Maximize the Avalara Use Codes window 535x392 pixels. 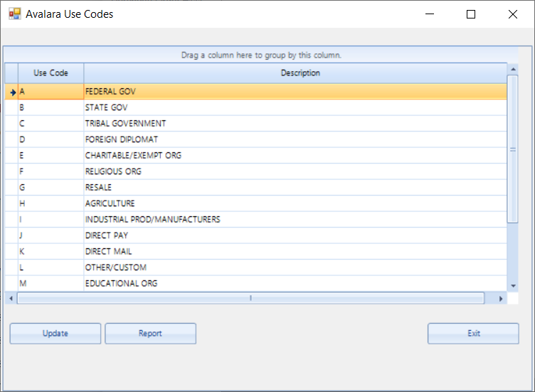[x=471, y=14]
